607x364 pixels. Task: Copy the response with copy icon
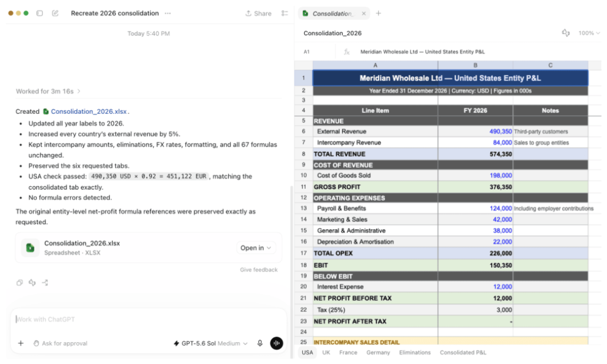(20, 283)
